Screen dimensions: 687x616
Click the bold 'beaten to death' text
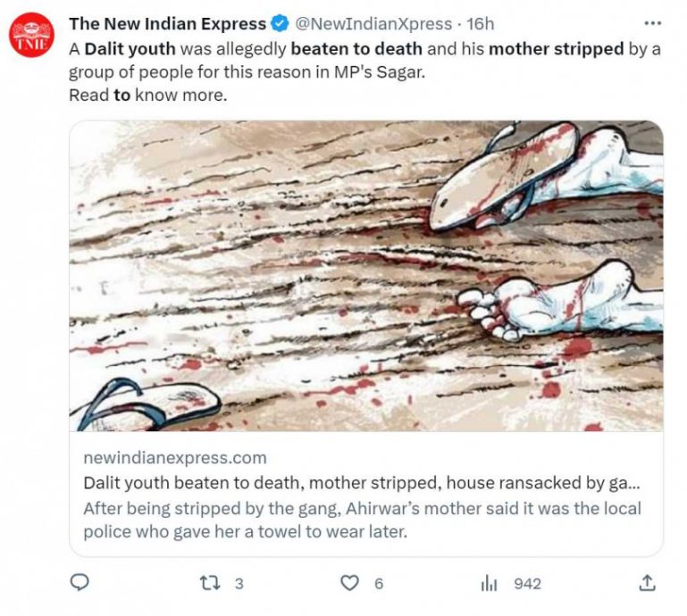click(x=356, y=48)
